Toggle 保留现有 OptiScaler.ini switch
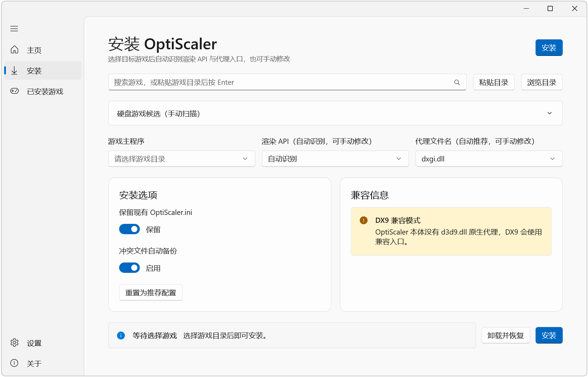This screenshot has height=377, width=588. click(129, 229)
